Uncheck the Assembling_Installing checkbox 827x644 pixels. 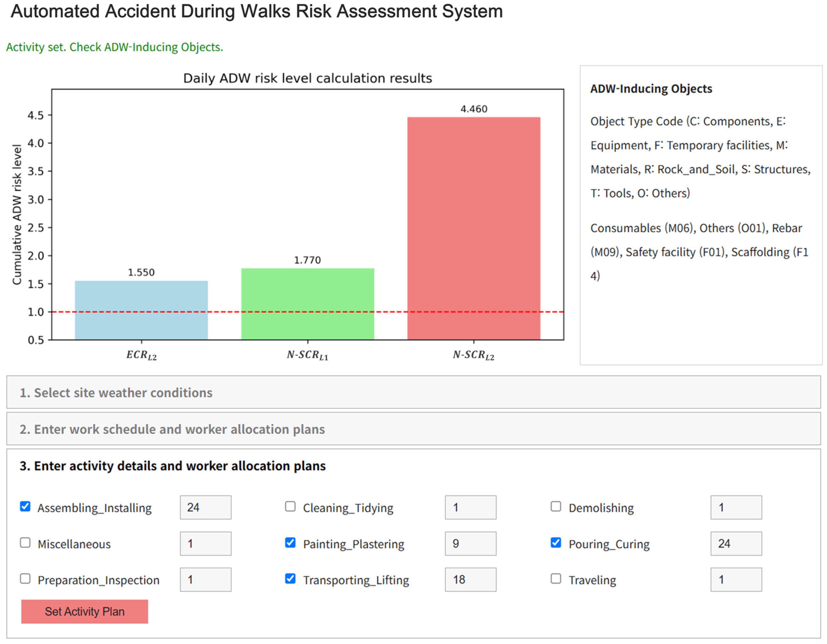[x=25, y=506]
